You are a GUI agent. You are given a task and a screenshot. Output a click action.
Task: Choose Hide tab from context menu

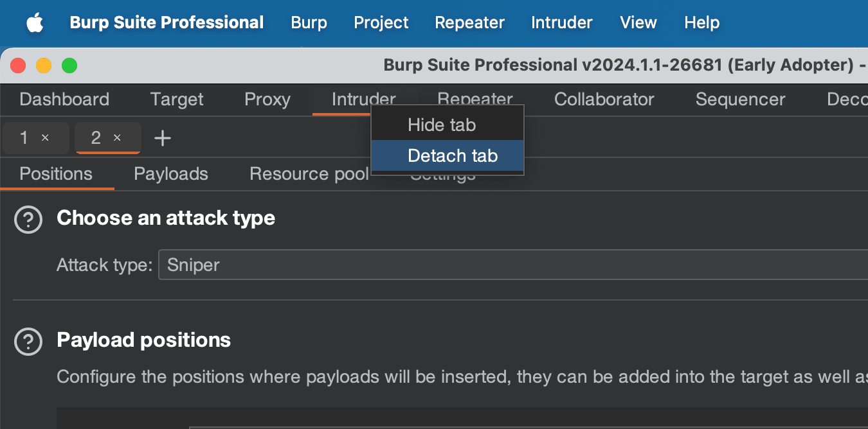[x=442, y=125]
